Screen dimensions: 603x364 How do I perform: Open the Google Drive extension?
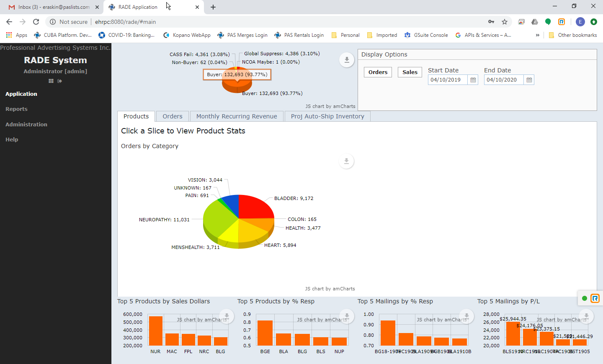[x=535, y=22]
